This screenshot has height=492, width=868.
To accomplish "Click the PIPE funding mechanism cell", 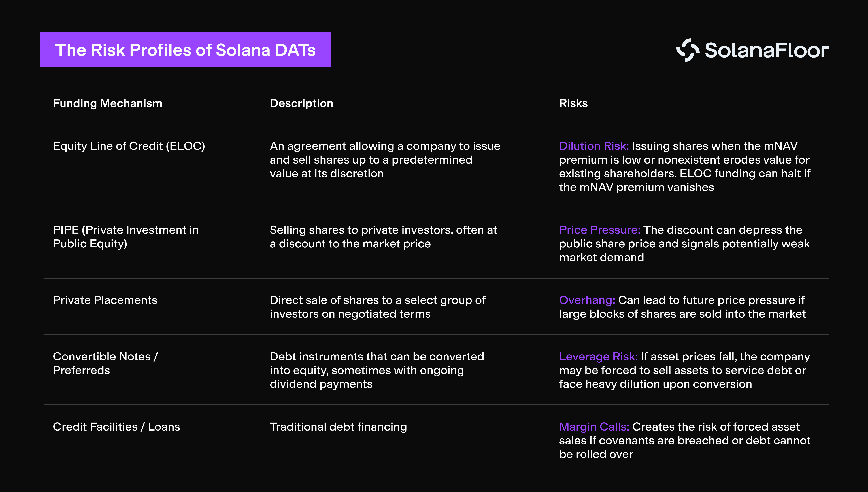I will (126, 237).
